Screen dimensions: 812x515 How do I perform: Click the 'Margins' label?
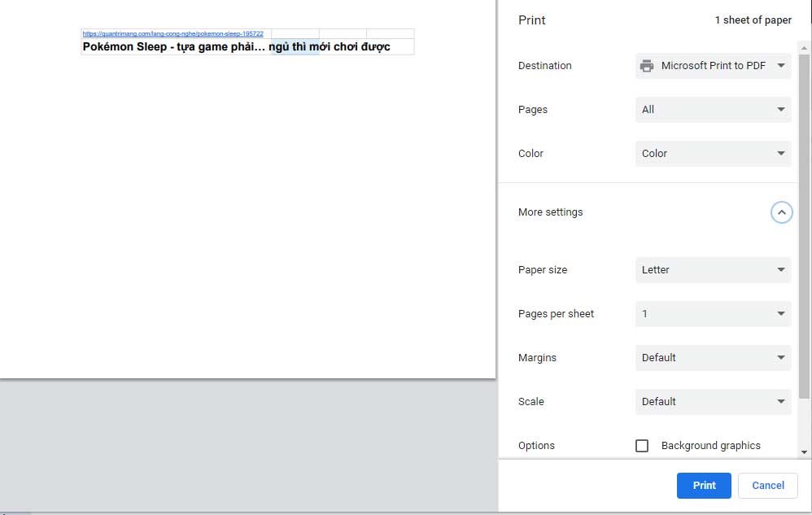coord(537,358)
